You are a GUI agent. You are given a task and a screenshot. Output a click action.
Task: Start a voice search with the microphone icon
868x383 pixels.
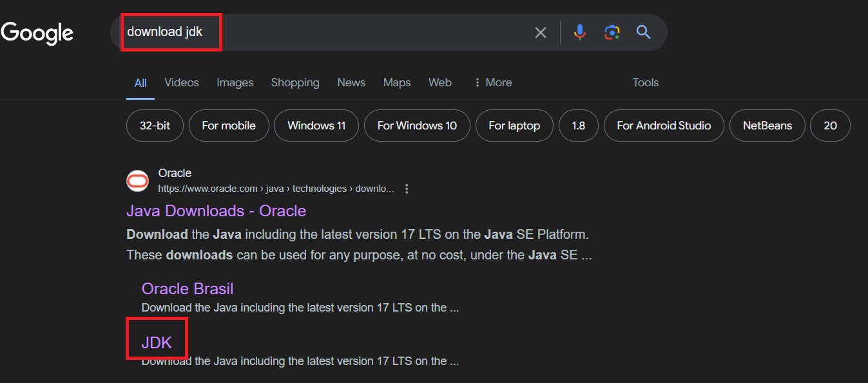579,32
